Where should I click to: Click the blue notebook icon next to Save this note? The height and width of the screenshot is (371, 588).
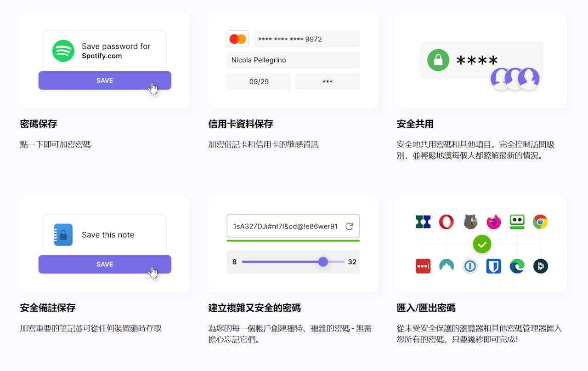click(63, 234)
